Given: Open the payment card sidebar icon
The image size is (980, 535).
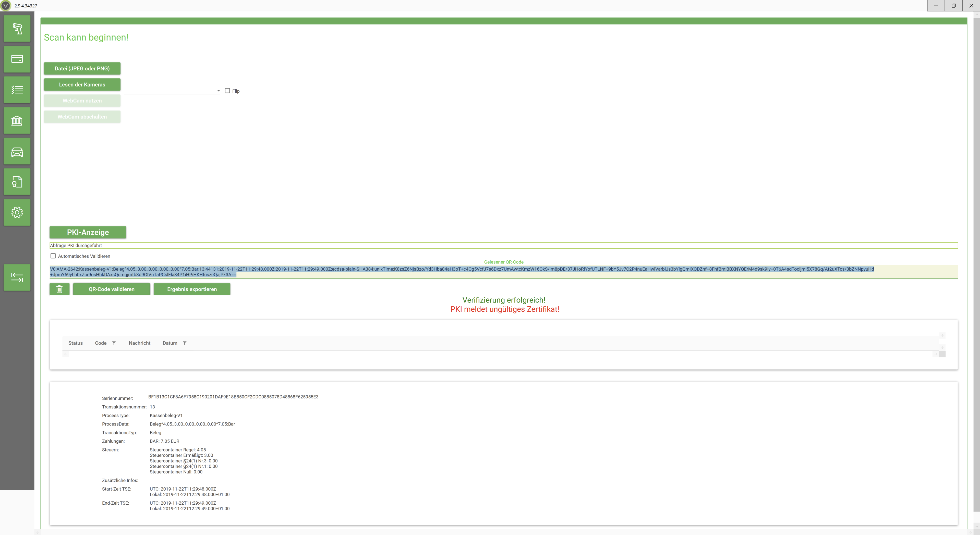Looking at the screenshot, I should click(x=17, y=59).
